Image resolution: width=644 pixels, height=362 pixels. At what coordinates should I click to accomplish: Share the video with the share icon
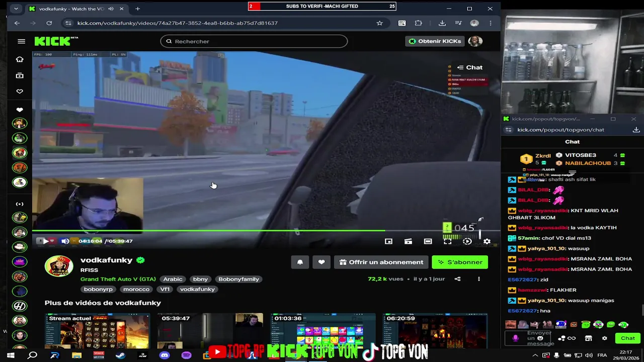point(457,279)
